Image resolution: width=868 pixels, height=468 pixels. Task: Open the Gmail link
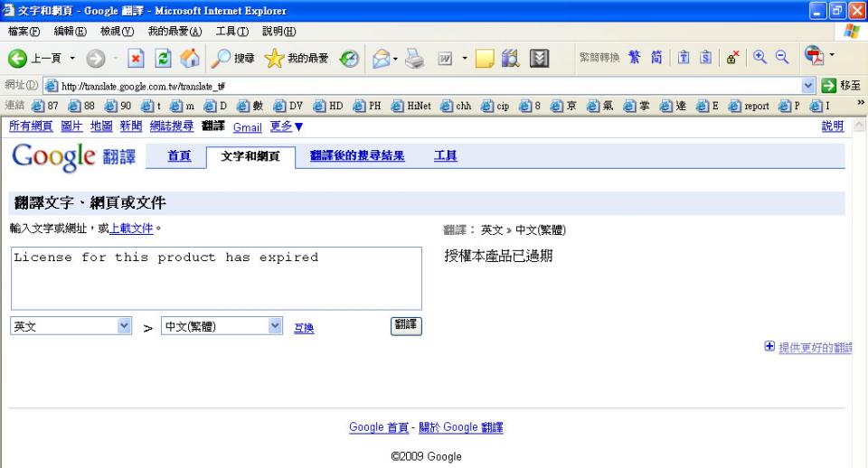247,127
